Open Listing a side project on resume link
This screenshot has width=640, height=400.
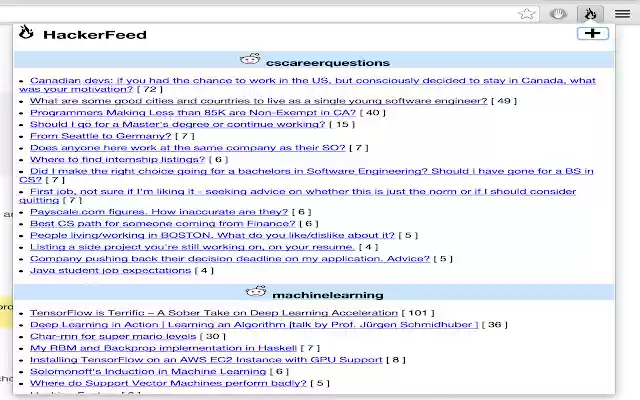[192, 247]
